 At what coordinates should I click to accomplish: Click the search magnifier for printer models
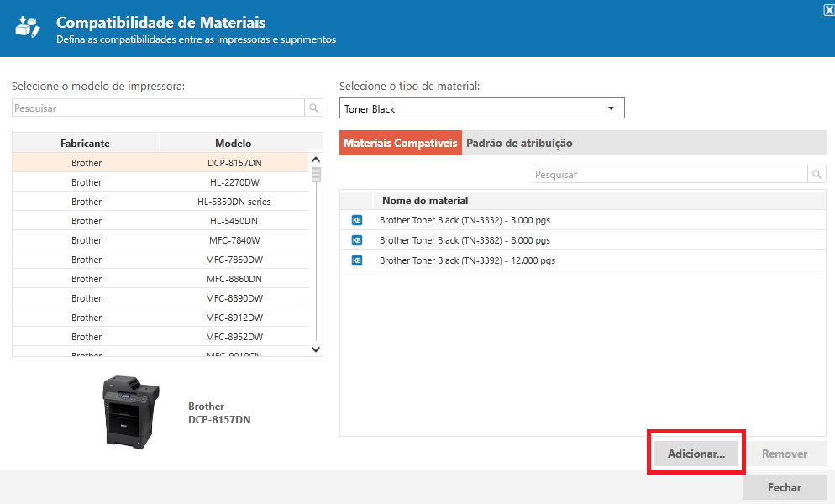pos(313,108)
